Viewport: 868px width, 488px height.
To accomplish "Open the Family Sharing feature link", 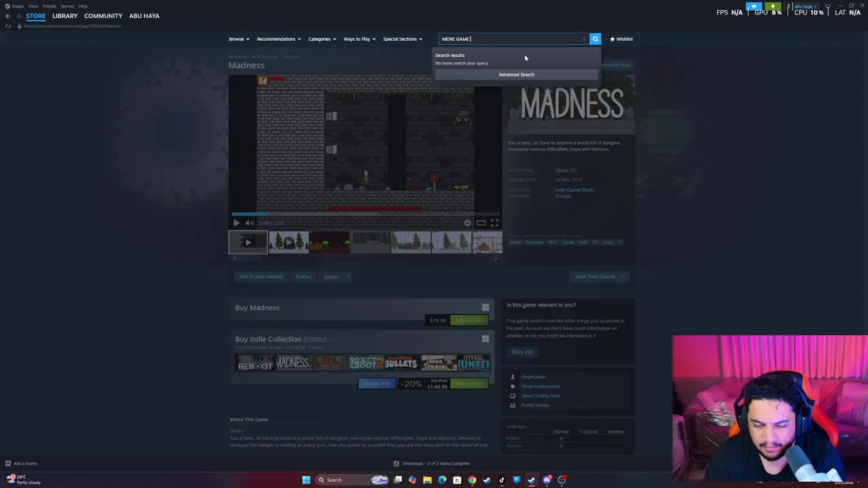I will (x=535, y=405).
